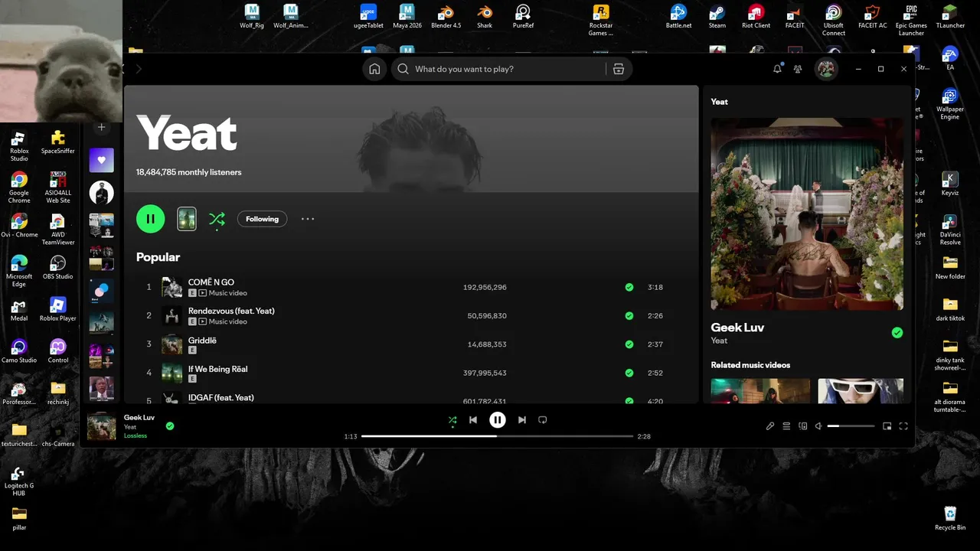Open Yeat artist link under Geek Luv in right panel
The height and width of the screenshot is (551, 980).
719,341
